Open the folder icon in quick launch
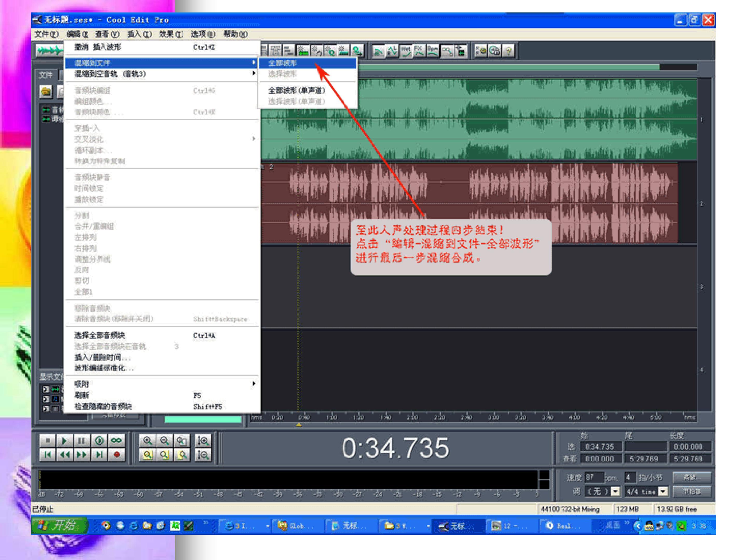The image size is (747, 560). pyautogui.click(x=147, y=526)
